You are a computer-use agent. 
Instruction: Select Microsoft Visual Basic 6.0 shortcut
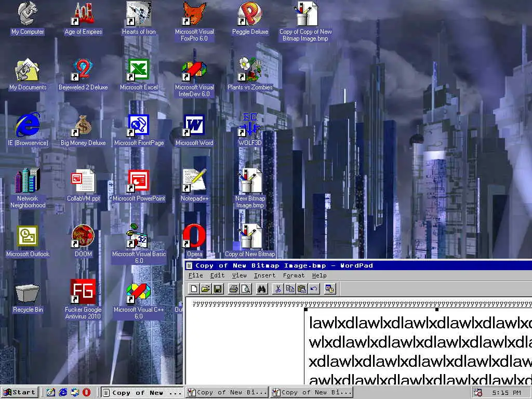click(139, 244)
